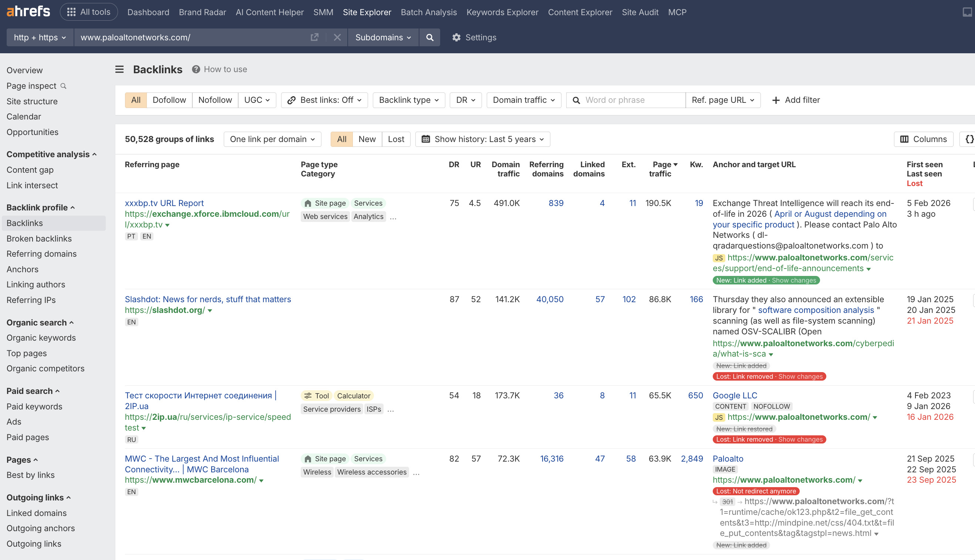The image size is (975, 560).
Task: Open the hamburger menu beside Backlinks heading
Action: pyautogui.click(x=119, y=69)
